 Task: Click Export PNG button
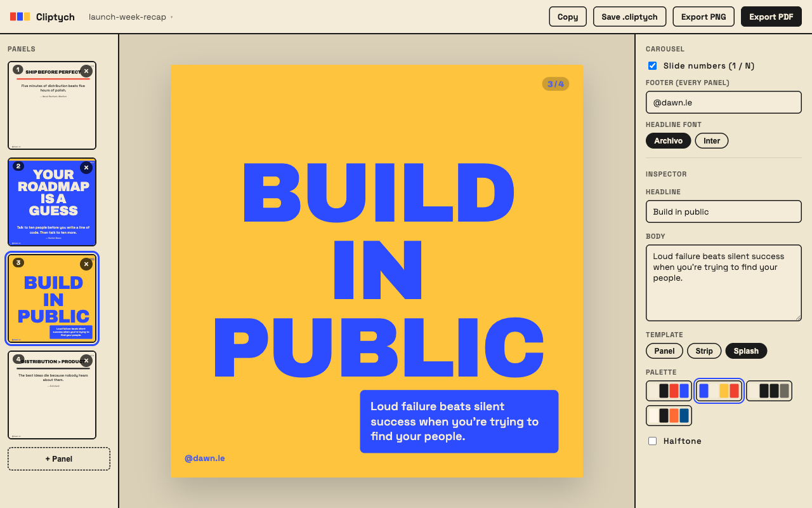[704, 17]
